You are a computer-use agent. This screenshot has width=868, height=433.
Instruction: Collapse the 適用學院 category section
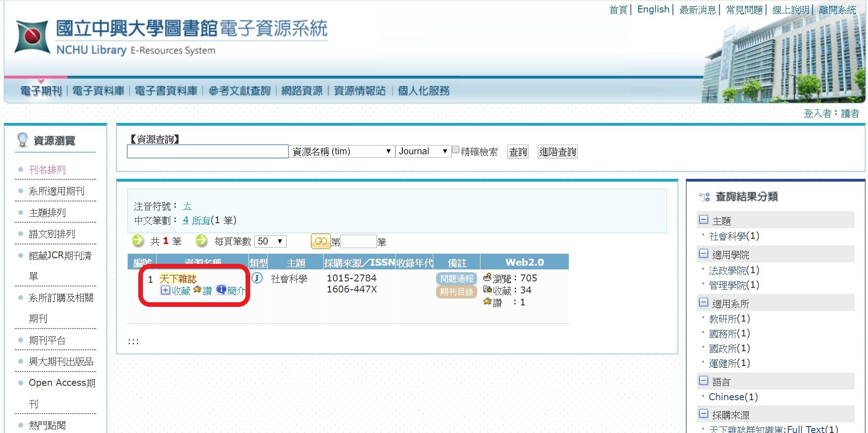point(703,254)
